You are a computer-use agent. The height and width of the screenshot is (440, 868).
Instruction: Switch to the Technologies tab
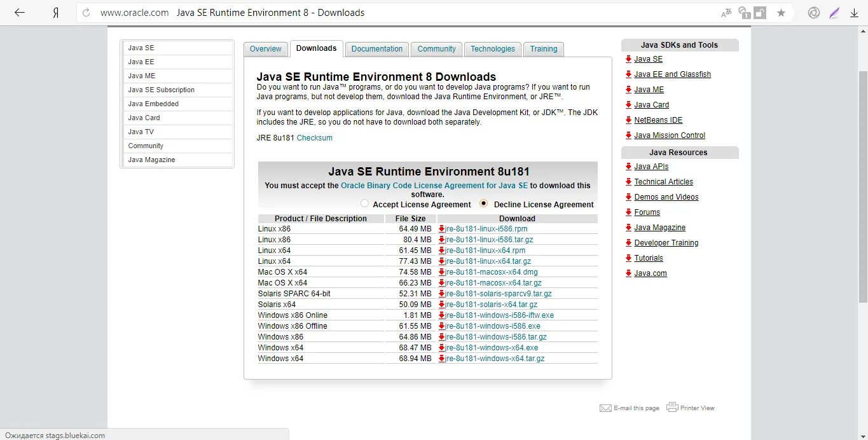click(493, 49)
